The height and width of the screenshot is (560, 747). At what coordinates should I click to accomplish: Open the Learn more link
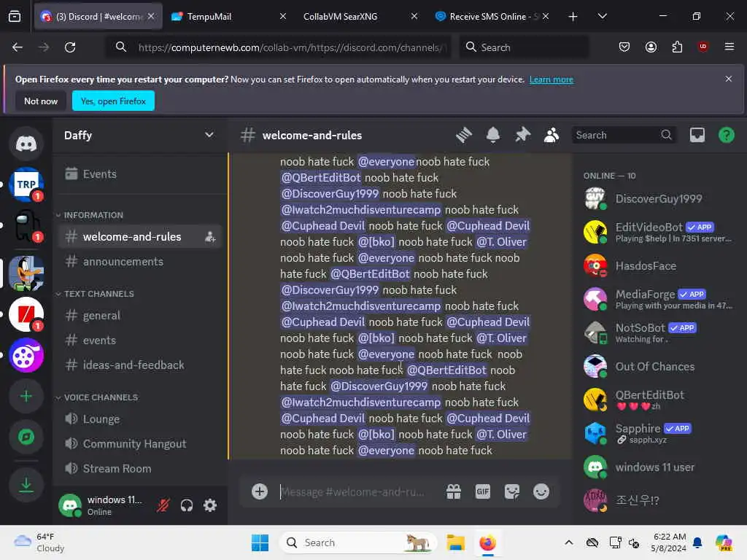[551, 79]
